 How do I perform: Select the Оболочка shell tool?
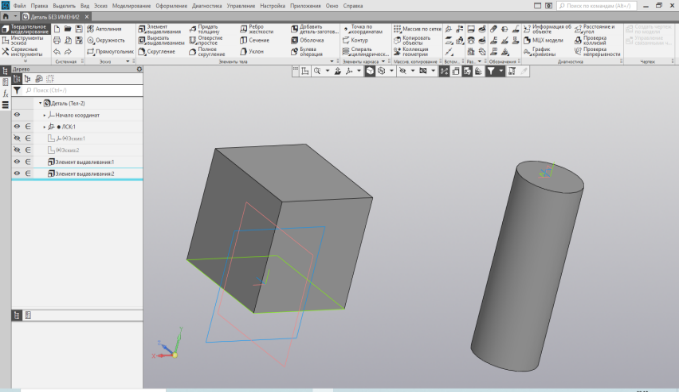point(307,40)
